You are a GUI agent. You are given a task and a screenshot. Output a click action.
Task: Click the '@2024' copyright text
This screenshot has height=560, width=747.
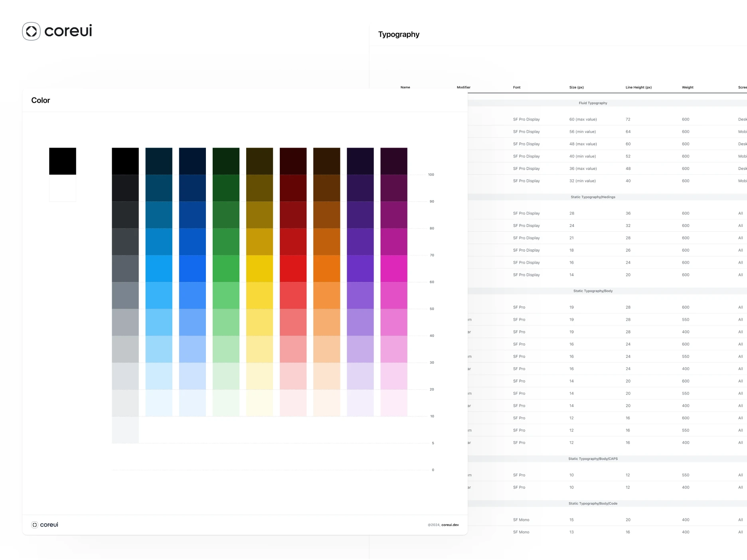coord(434,525)
